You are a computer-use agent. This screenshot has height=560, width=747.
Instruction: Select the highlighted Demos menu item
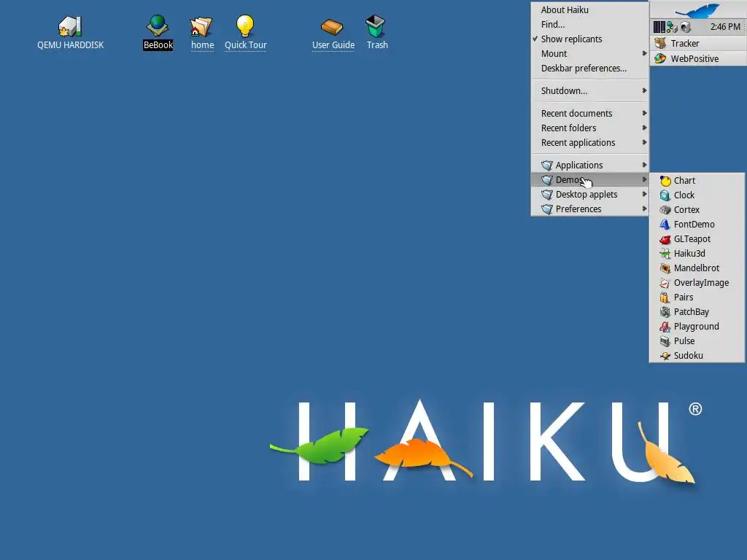589,180
